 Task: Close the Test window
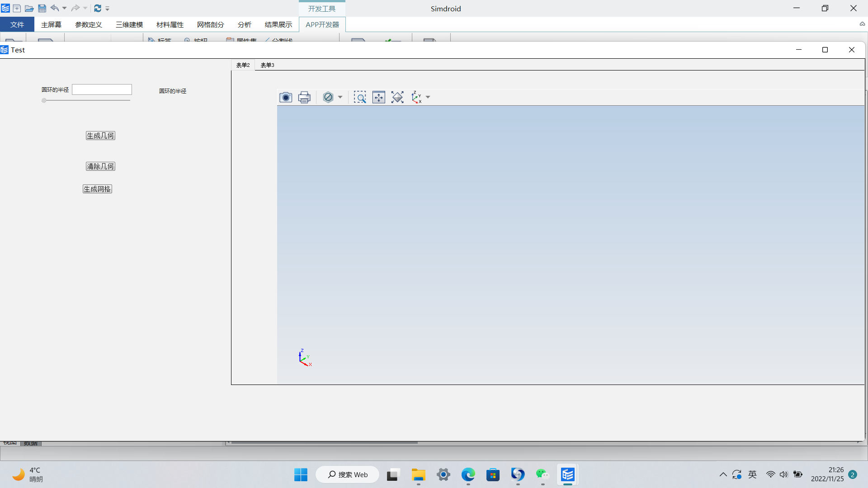pos(852,50)
